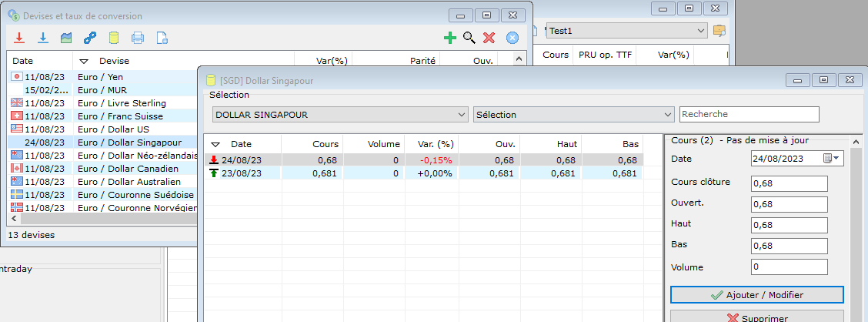Click the Var(%) header in Devises window
868x322 pixels.
click(x=331, y=61)
